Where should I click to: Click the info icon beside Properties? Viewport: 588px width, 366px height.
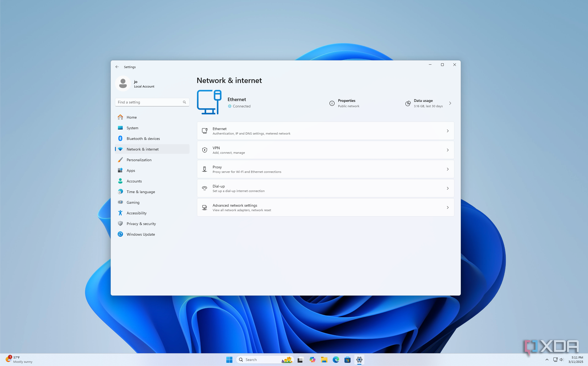[332, 103]
